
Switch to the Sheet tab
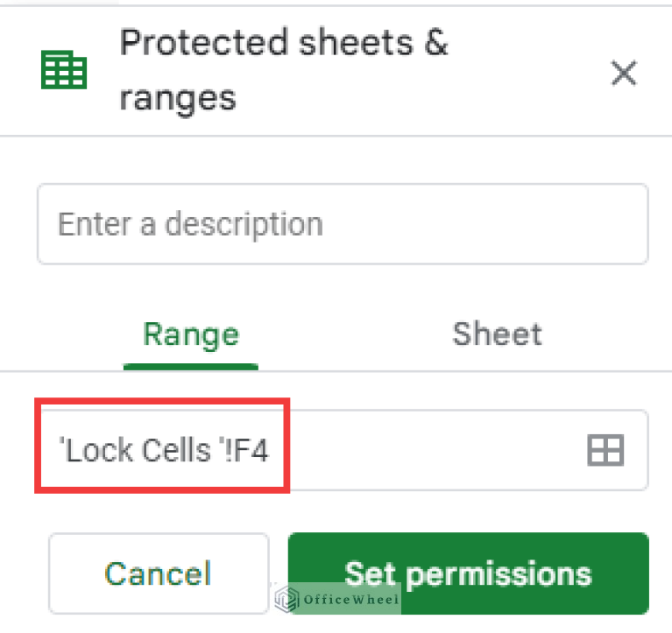tap(497, 334)
